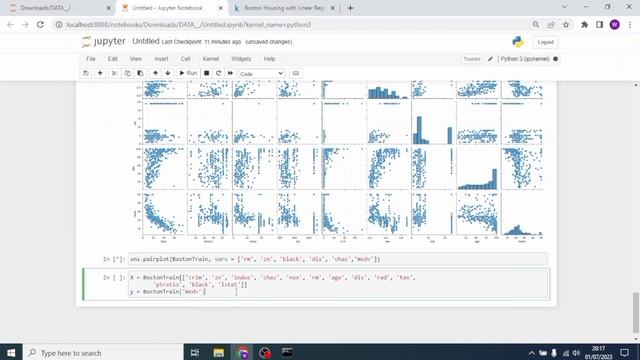Copy selected cells icon

tap(127, 73)
